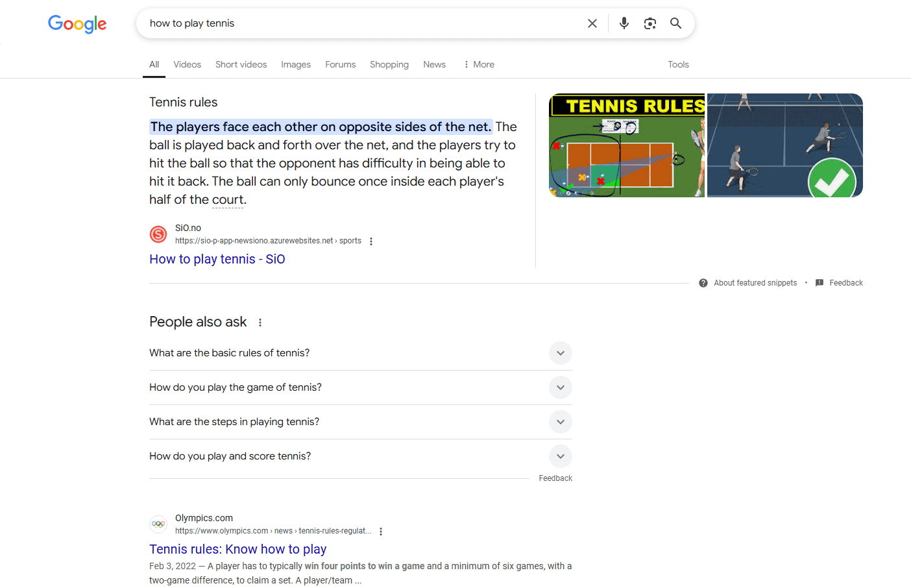
Task: Open the Tools menu
Action: click(678, 64)
